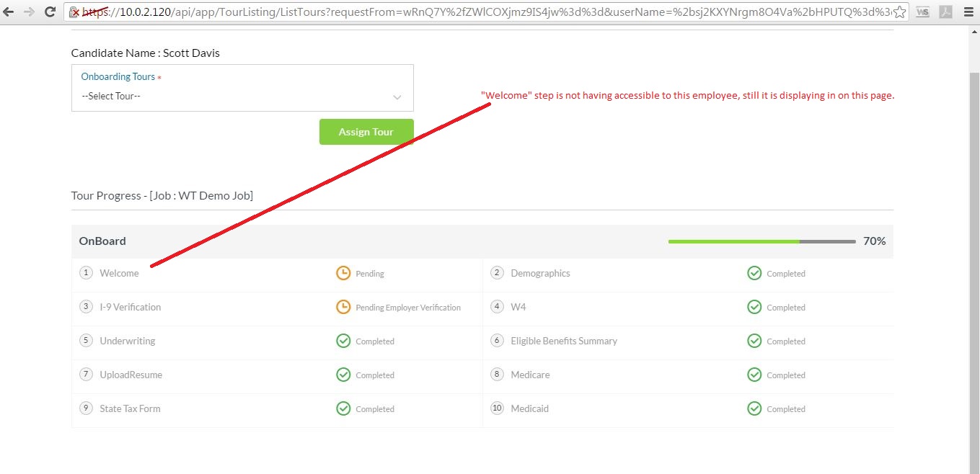The image size is (980, 474).
Task: Click the browser back arrow
Action: tap(9, 12)
